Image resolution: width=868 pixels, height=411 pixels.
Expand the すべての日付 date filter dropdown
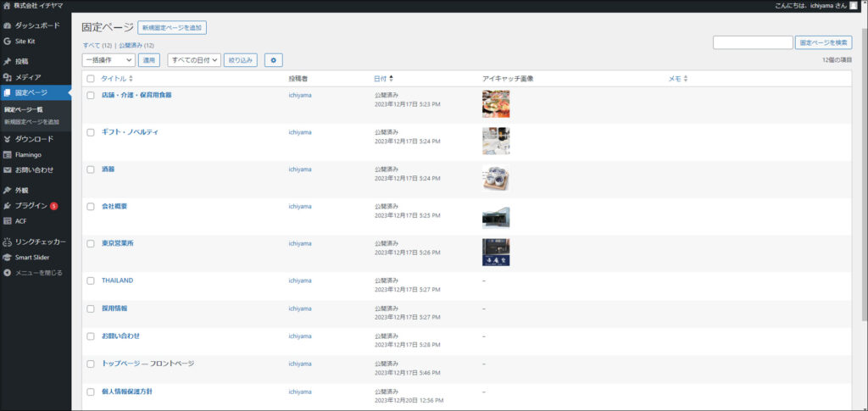tap(194, 60)
